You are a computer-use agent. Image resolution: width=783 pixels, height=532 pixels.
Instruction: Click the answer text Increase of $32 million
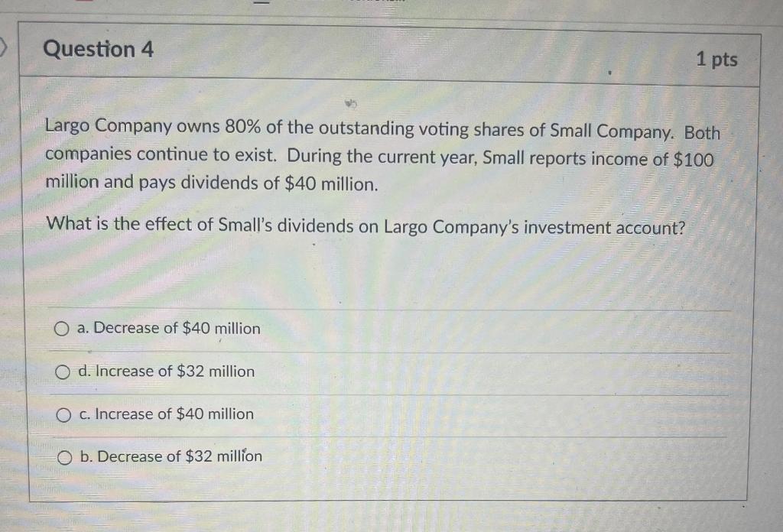[x=164, y=371]
